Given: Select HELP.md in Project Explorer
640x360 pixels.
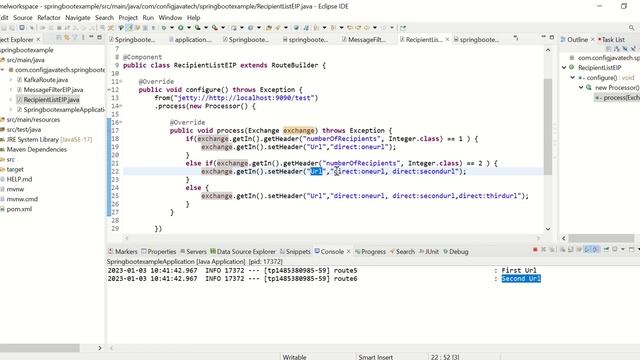Looking at the screenshot, I should (x=19, y=179).
